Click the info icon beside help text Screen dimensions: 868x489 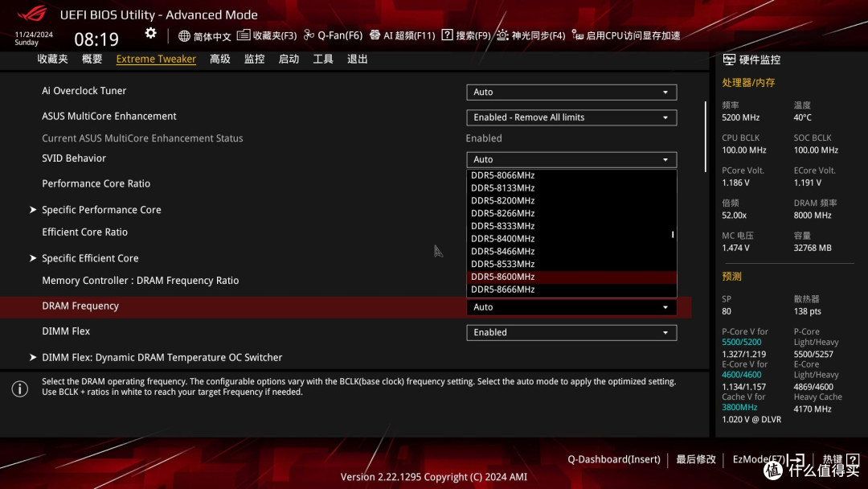click(20, 388)
